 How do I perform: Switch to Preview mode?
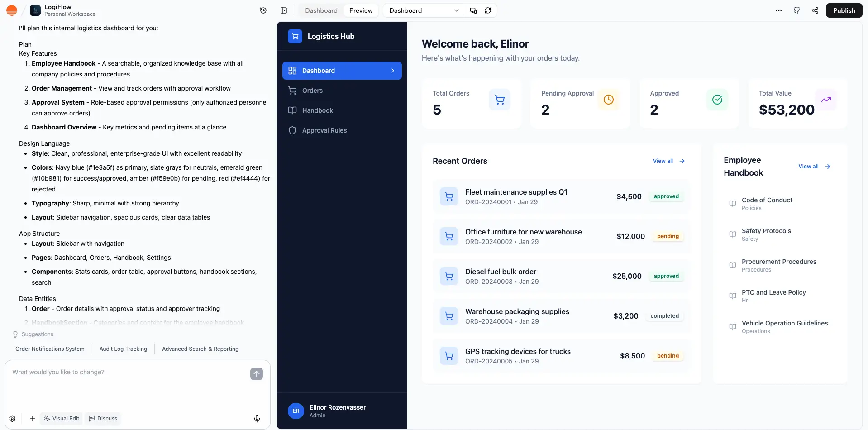coord(361,10)
